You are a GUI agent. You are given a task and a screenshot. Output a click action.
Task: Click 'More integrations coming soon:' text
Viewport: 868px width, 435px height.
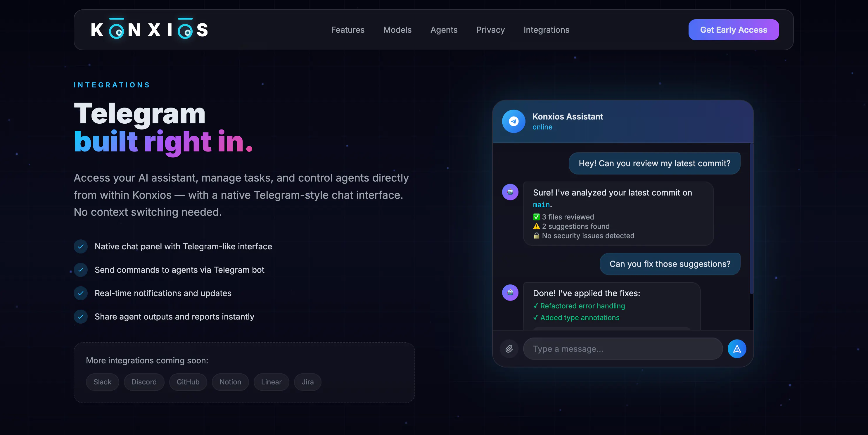click(147, 360)
